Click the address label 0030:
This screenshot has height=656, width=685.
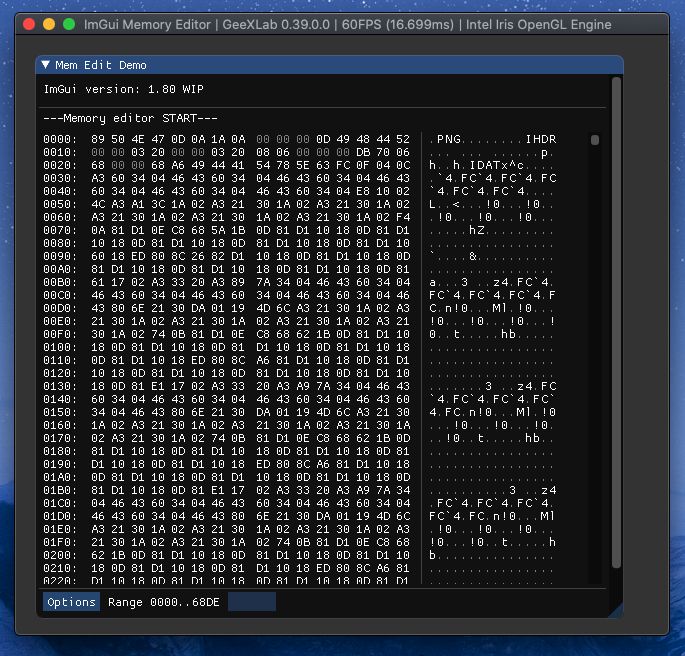60,178
